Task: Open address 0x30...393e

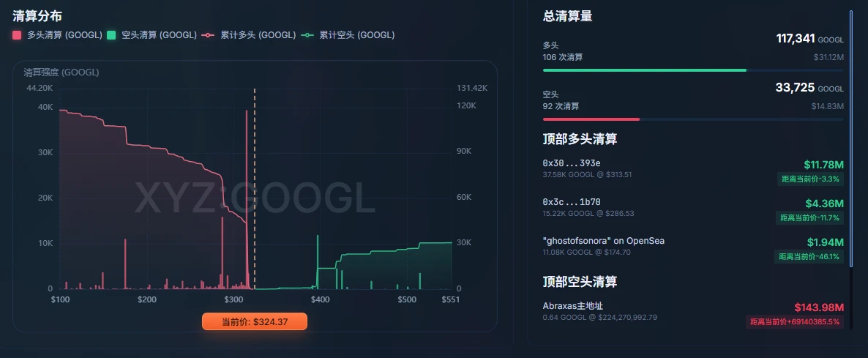Action: point(572,163)
